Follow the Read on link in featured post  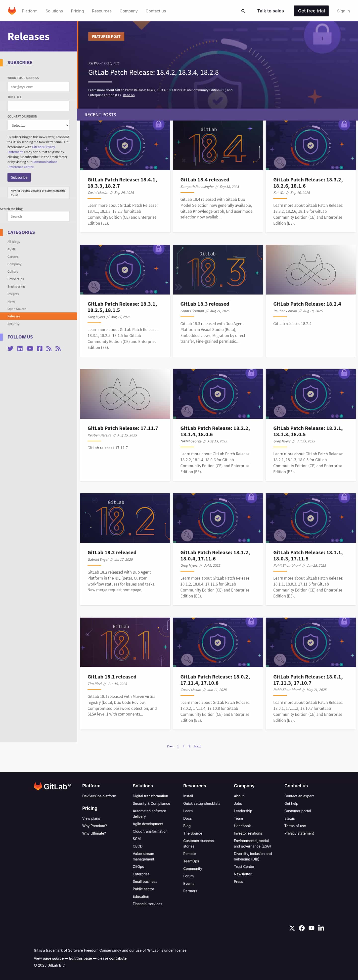coord(129,95)
